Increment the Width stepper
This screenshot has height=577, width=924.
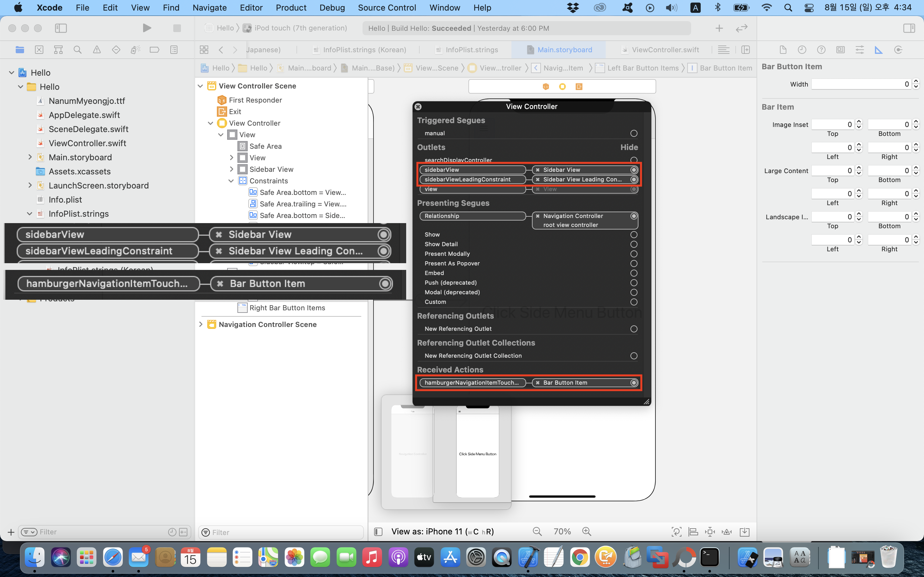[916, 82]
